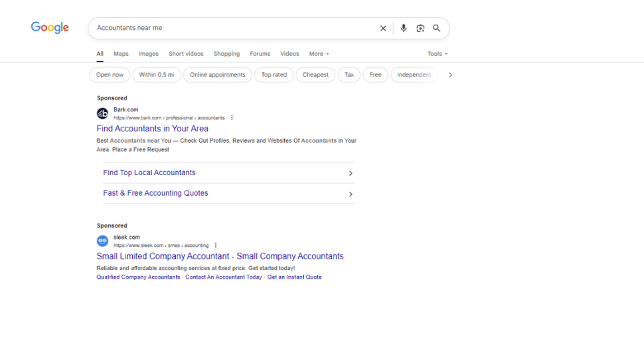This screenshot has width=644, height=343.
Task: Switch to the Images tab
Action: pos(148,54)
